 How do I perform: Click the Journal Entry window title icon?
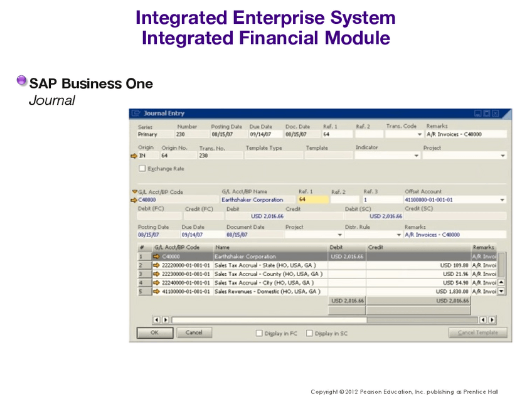coord(136,114)
